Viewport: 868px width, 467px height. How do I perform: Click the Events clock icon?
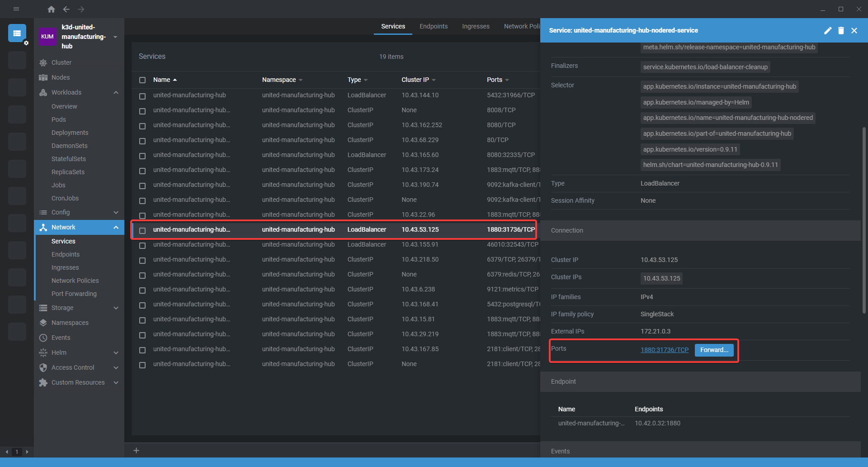click(x=43, y=338)
